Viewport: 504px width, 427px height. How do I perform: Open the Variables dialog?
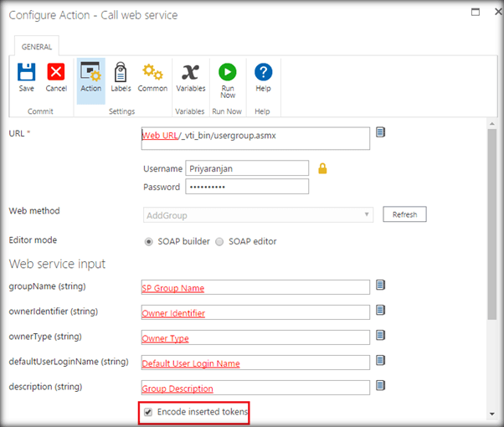(191, 77)
